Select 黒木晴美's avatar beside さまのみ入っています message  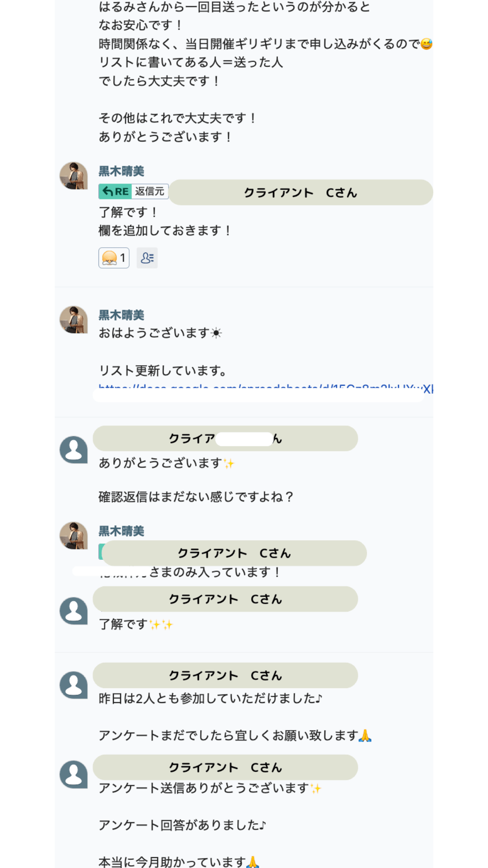pyautogui.click(x=74, y=536)
